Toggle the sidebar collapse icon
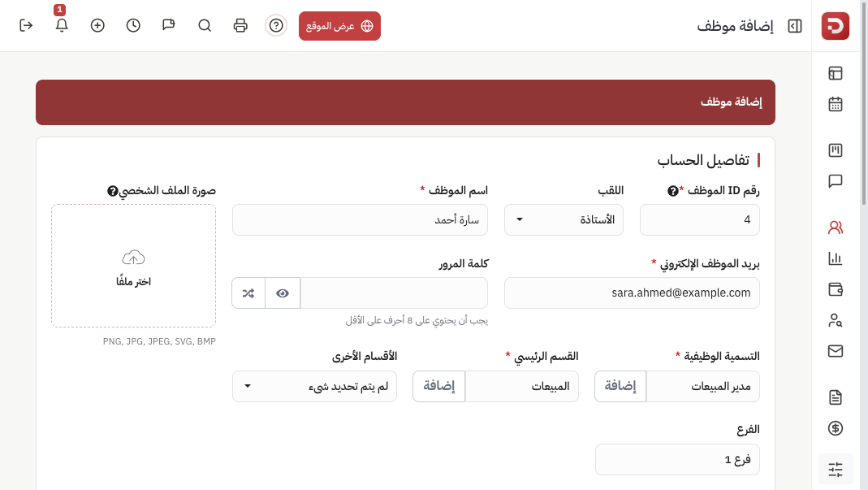868x490 pixels. pyautogui.click(x=794, y=26)
